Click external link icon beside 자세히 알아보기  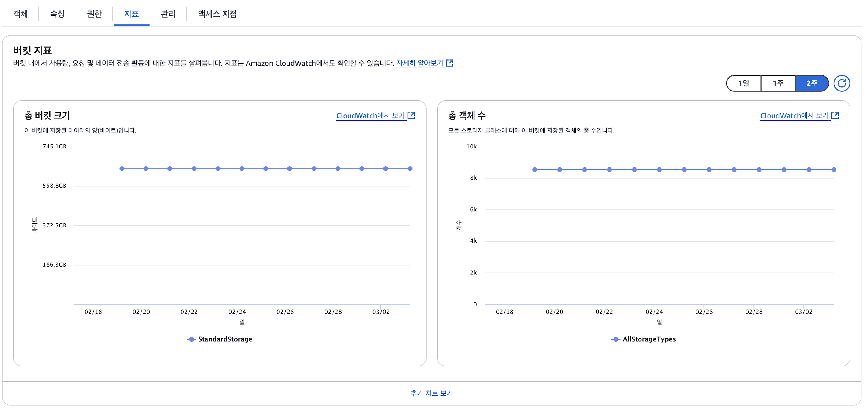coord(449,63)
